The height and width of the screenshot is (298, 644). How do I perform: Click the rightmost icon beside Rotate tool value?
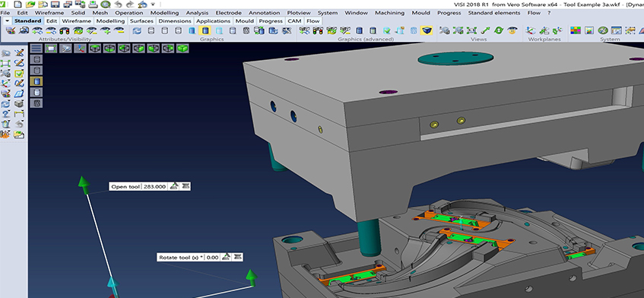237,257
